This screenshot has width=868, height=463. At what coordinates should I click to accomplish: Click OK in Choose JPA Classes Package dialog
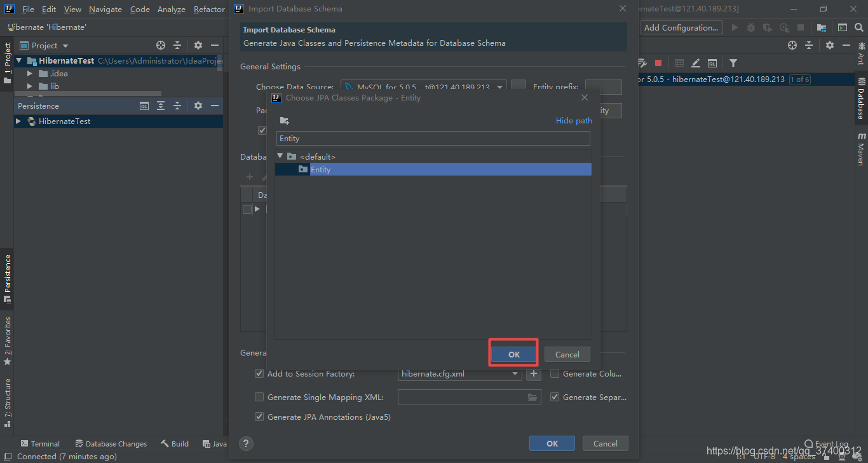(x=514, y=354)
